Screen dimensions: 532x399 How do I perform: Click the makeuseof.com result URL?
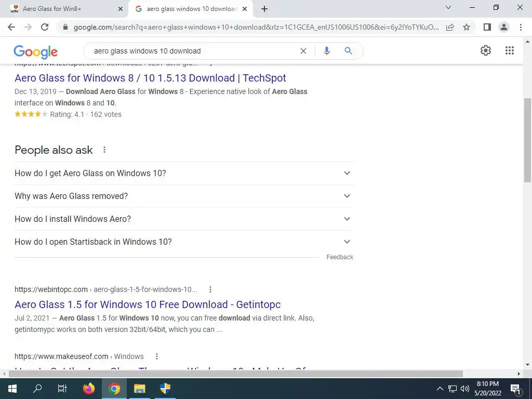tap(79, 356)
